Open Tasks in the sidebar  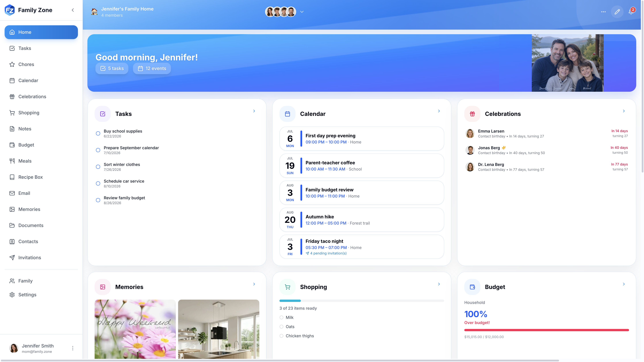pyautogui.click(x=41, y=48)
